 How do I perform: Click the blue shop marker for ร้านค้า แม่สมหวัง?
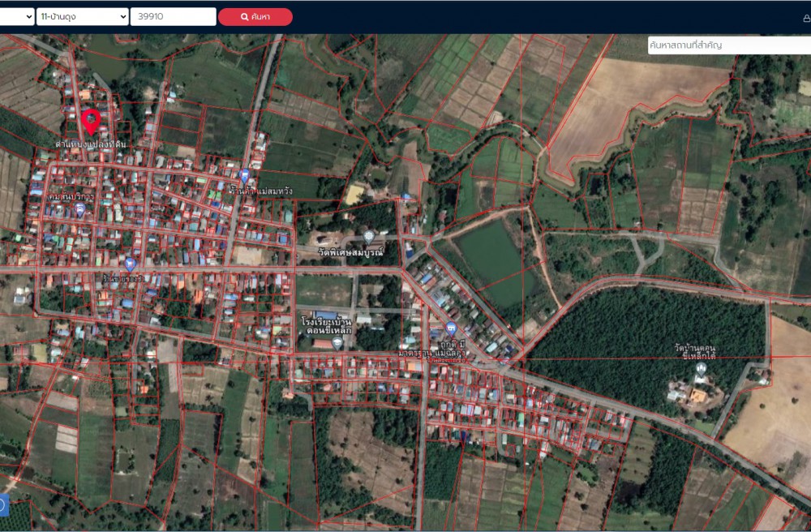tap(244, 175)
